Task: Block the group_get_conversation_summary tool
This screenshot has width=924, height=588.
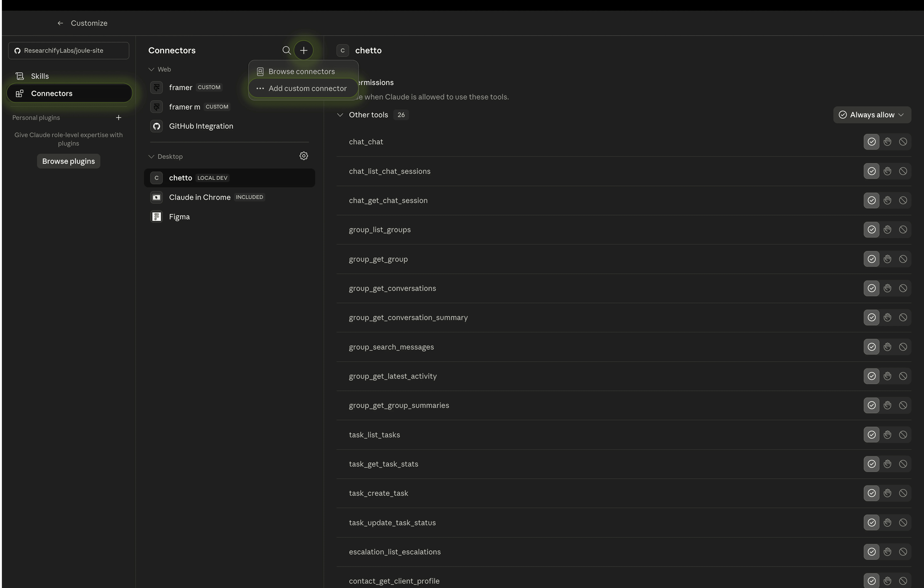Action: (903, 317)
